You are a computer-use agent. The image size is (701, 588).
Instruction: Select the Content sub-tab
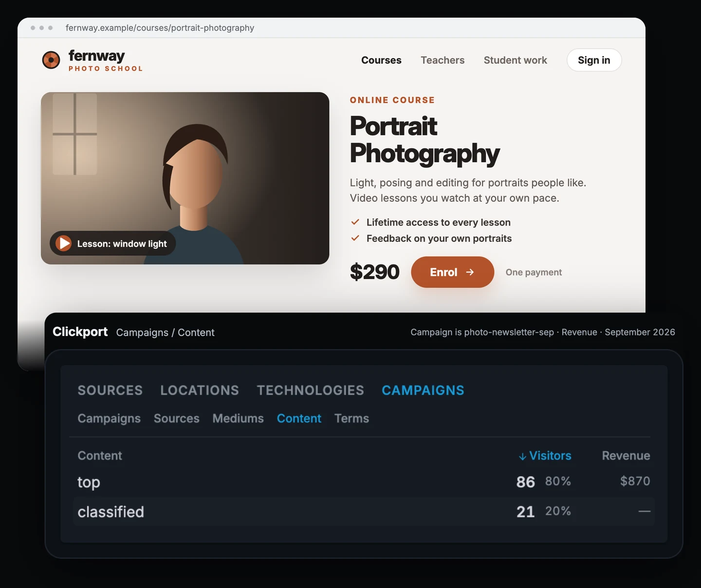click(x=299, y=419)
